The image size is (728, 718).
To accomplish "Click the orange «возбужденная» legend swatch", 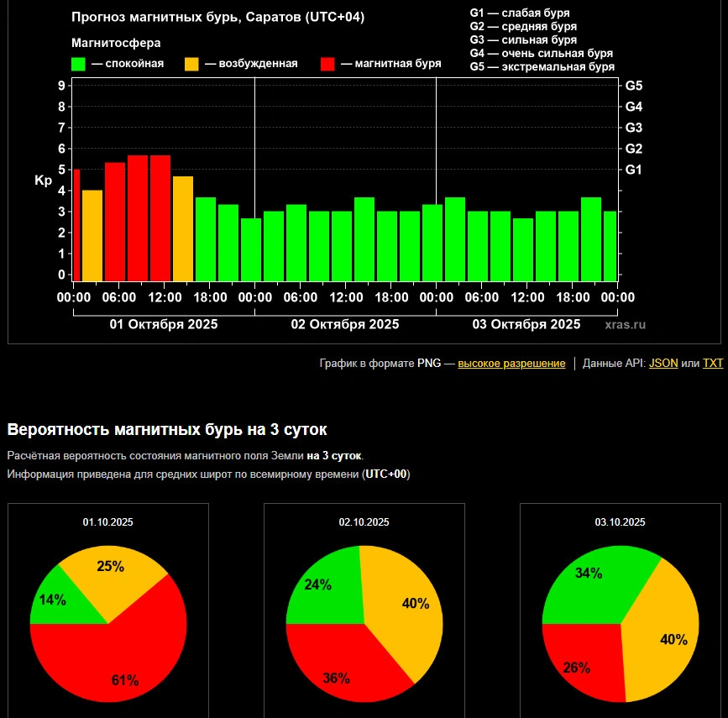I will coord(192,64).
